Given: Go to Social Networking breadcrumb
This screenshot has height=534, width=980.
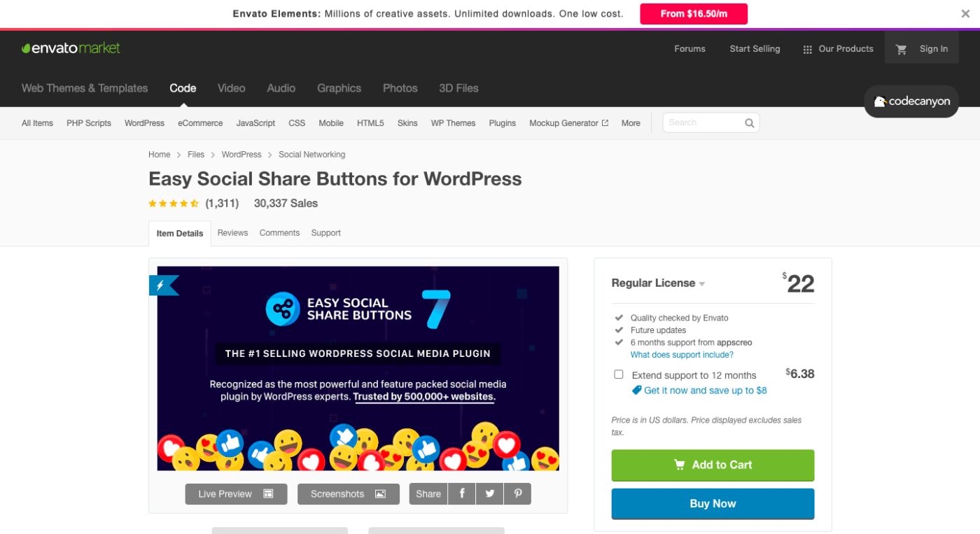Looking at the screenshot, I should coord(311,155).
